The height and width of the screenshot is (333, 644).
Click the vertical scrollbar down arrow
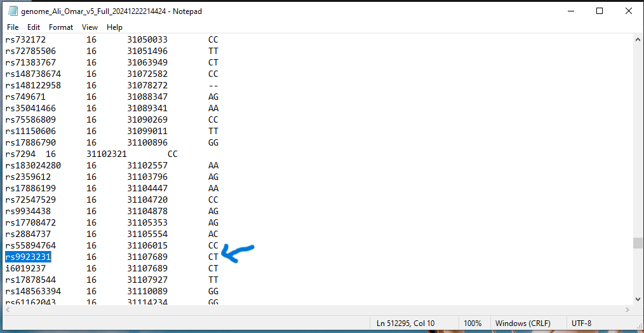click(637, 299)
